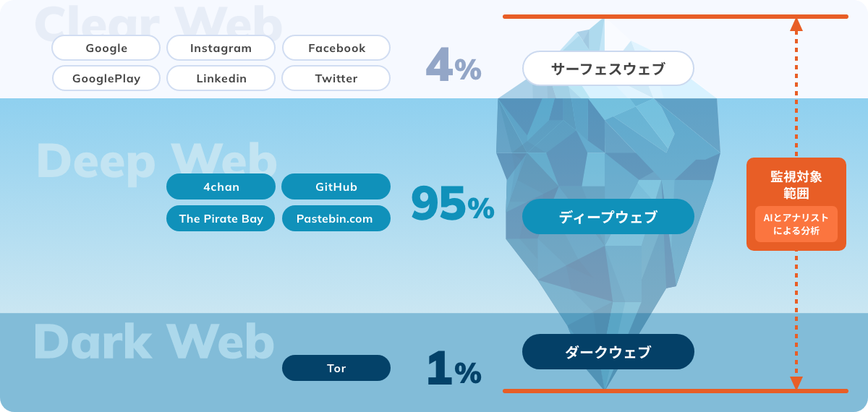Click the ダークウェブ label
Image resolution: width=868 pixels, height=412 pixels.
(x=608, y=352)
